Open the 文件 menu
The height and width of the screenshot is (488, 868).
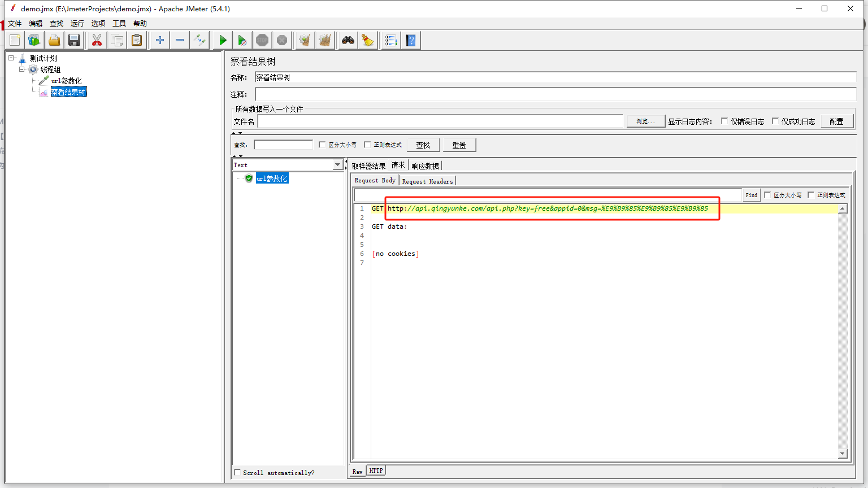coord(15,24)
